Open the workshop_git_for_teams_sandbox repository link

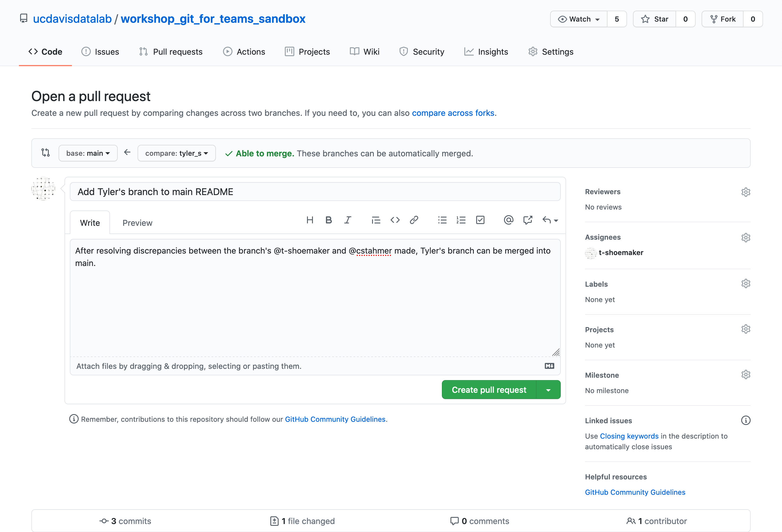pos(213,19)
